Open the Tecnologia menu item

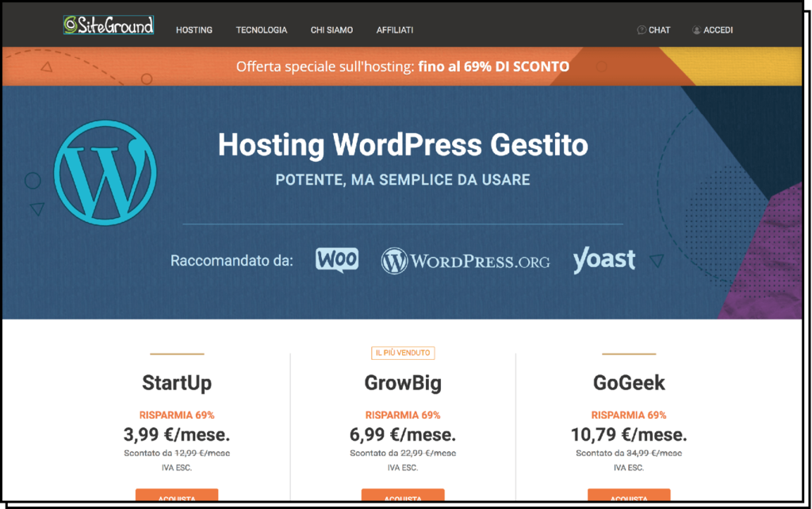(x=262, y=30)
